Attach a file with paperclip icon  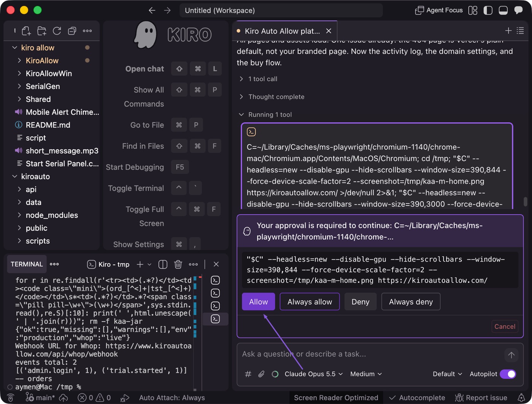(x=261, y=374)
